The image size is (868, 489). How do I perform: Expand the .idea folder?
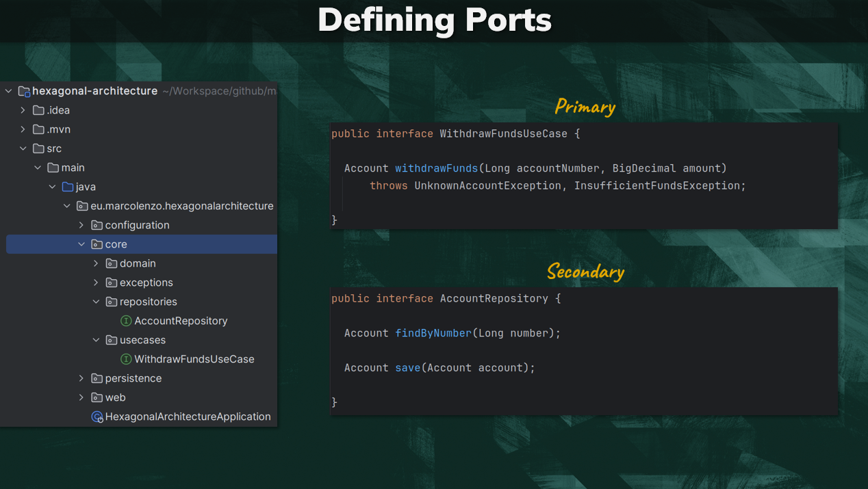click(x=22, y=109)
